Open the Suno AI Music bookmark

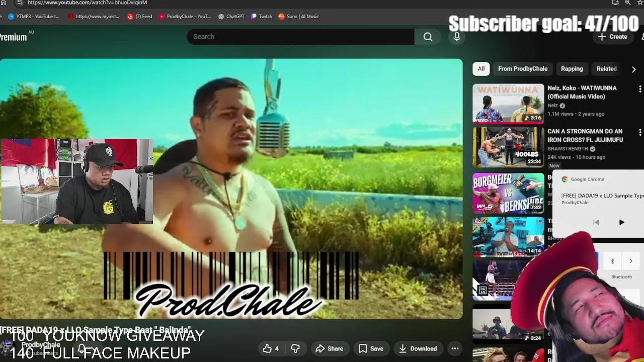(x=298, y=17)
